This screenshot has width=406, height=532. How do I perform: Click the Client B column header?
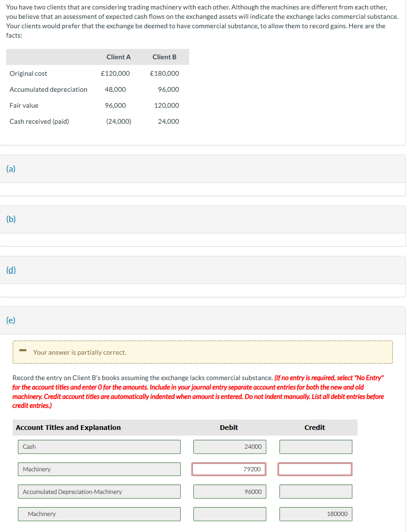point(164,57)
